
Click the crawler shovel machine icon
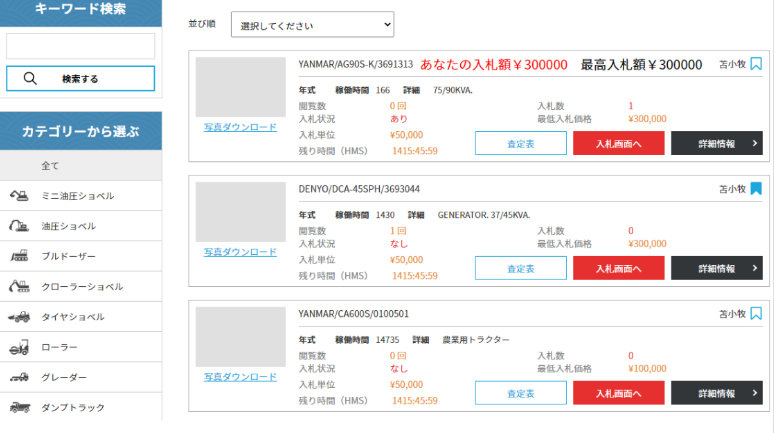[x=20, y=286]
